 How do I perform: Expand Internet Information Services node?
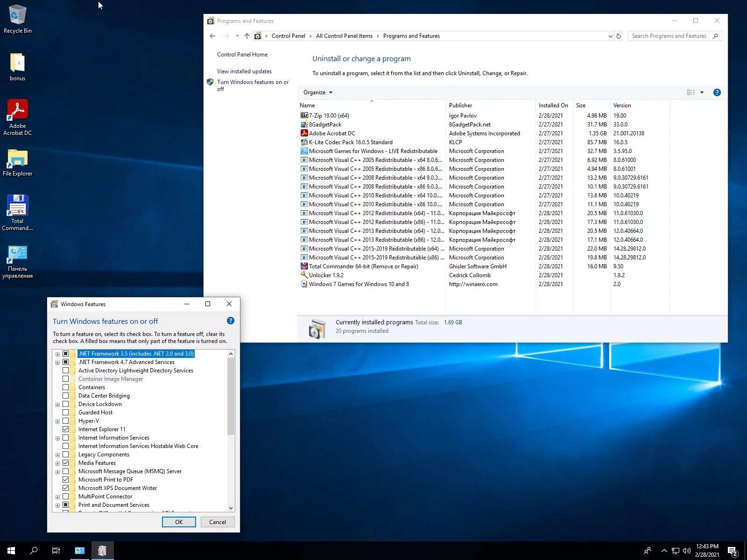57,438
